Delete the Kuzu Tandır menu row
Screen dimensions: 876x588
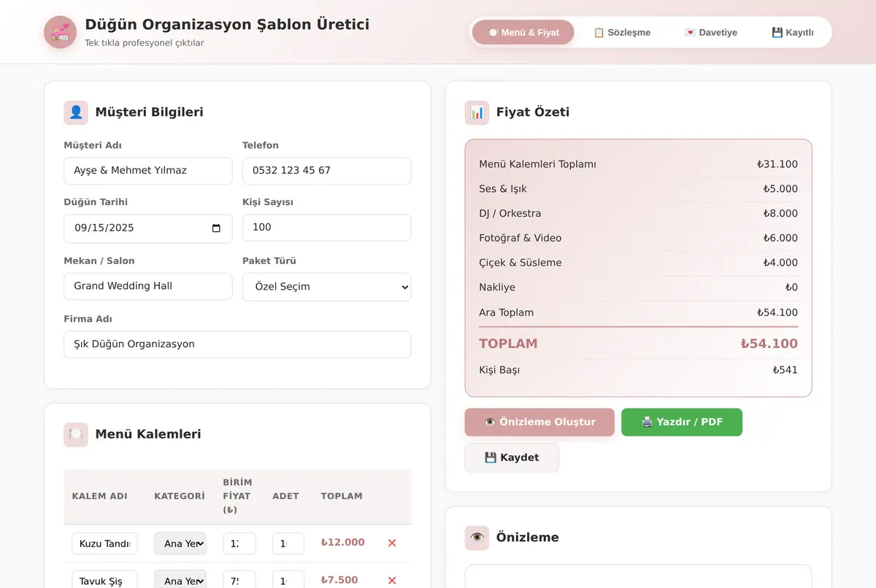(392, 543)
